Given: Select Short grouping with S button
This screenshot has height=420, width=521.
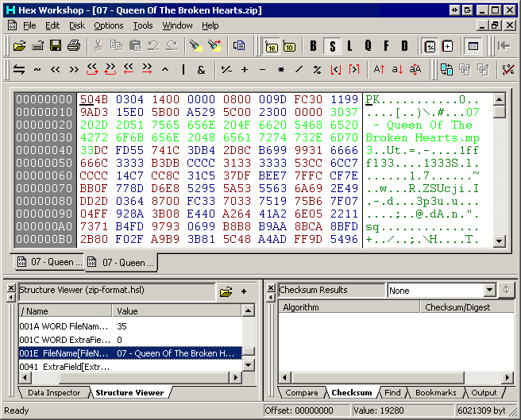Looking at the screenshot, I should click(x=332, y=46).
